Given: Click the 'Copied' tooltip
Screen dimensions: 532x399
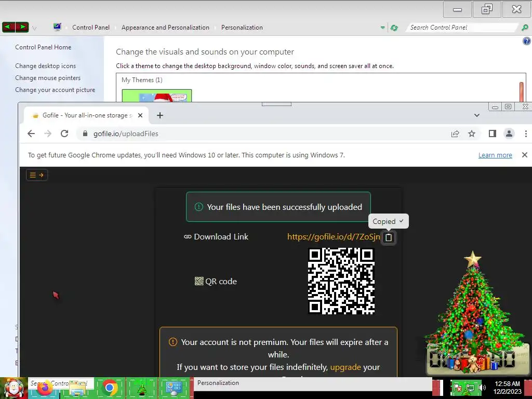Looking at the screenshot, I should coord(388,221).
